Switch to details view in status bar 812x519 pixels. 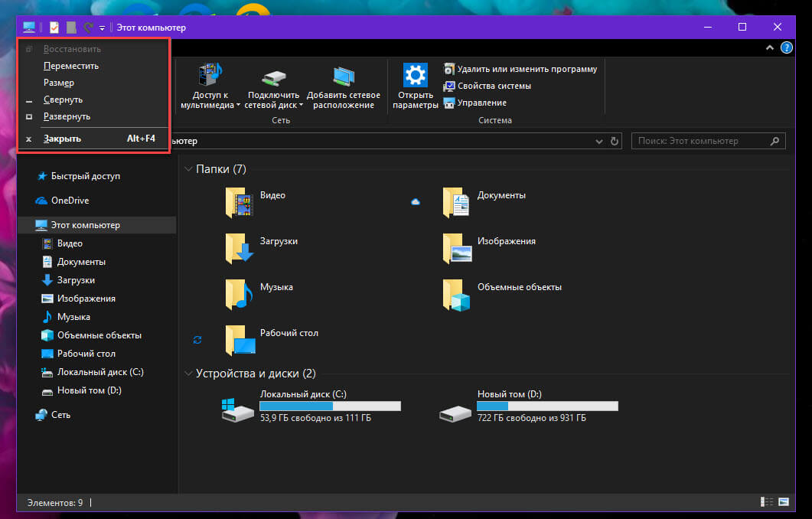pyautogui.click(x=766, y=502)
